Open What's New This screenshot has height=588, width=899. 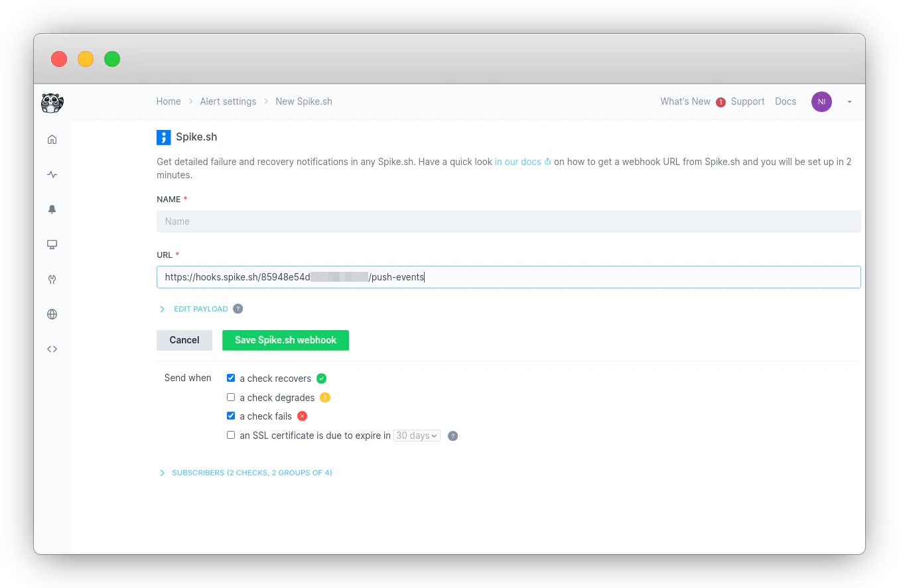point(685,101)
